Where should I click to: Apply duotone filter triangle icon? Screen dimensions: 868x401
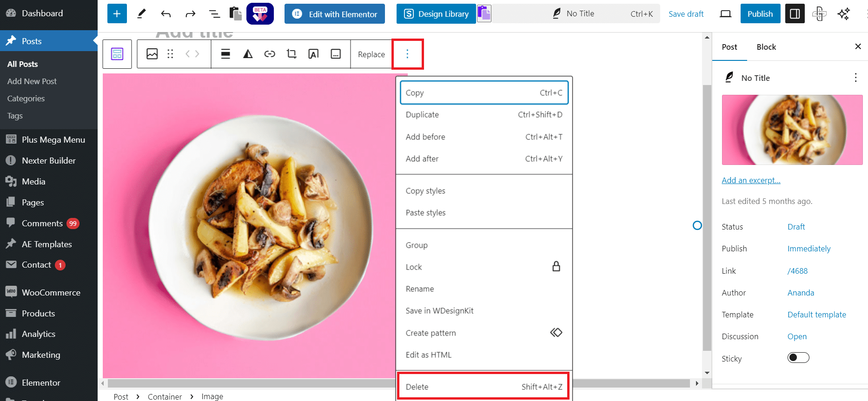pyautogui.click(x=248, y=54)
